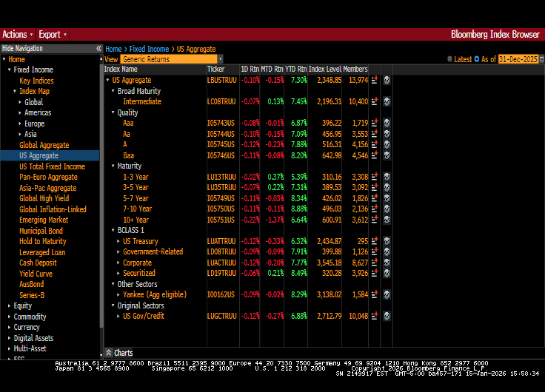Open the chart icon for Aa row
This screenshot has height=392, width=545.
pos(387,134)
